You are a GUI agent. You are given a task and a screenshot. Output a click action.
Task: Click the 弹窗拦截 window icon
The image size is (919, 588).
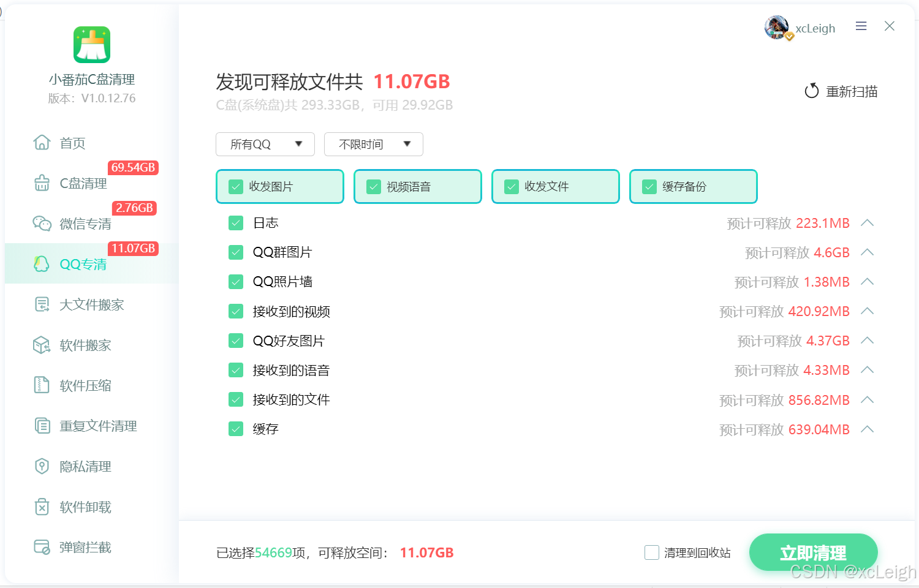coord(42,547)
